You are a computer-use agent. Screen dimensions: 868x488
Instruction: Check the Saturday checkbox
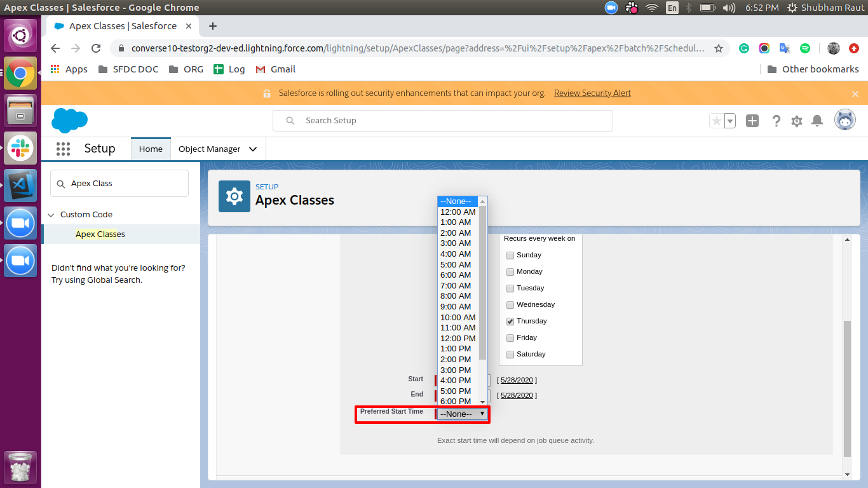(510, 354)
